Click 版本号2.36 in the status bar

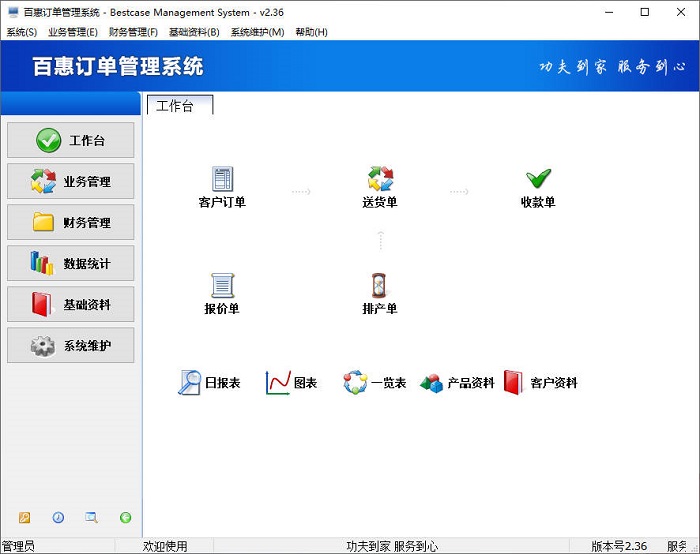(619, 546)
